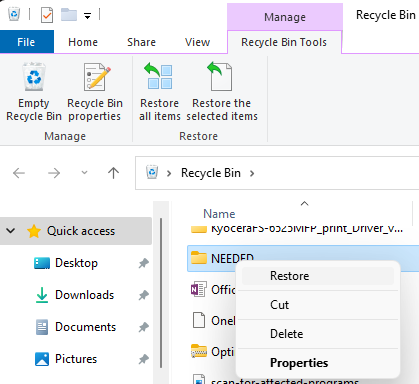This screenshot has width=419, height=384.
Task: Click Restore the selected items
Action: click(x=222, y=92)
